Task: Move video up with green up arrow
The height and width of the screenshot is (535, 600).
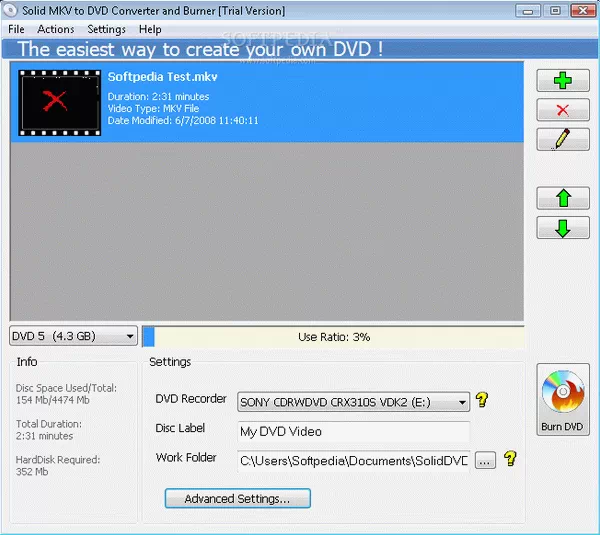Action: [563, 198]
